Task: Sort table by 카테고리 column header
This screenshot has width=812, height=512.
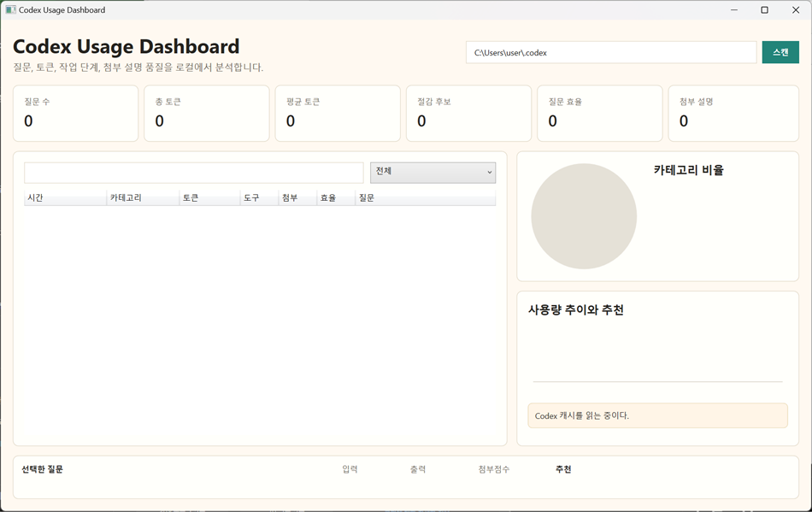Action: click(143, 197)
